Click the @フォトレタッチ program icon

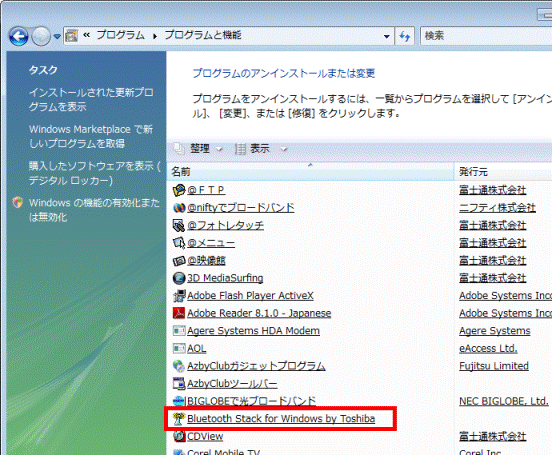[x=179, y=225]
